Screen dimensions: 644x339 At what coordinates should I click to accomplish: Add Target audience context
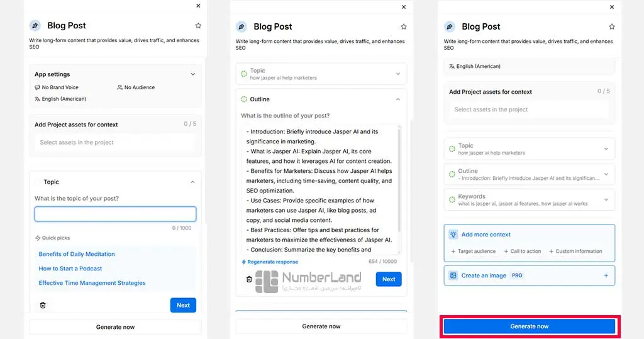point(473,251)
